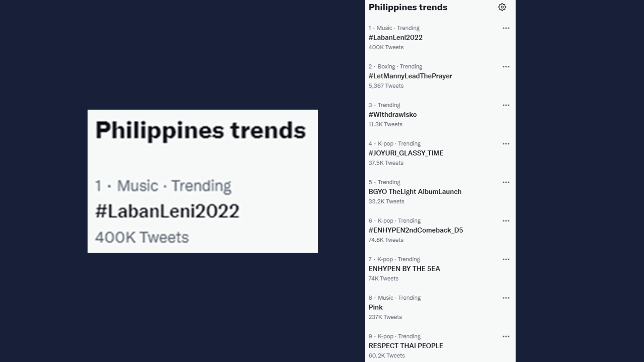Click '5,367 Tweets' count text

[x=386, y=86]
